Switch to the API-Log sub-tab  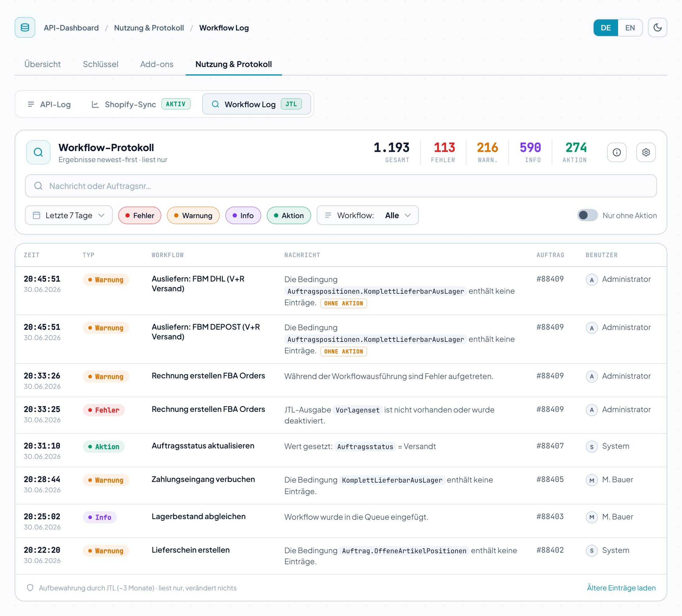(49, 104)
